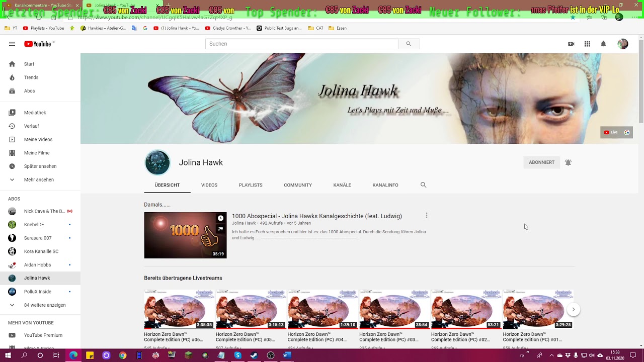Viewport: 644px width, 362px height.
Task: Open three-dot menu for 1000 Abospecial
Action: coord(427,215)
